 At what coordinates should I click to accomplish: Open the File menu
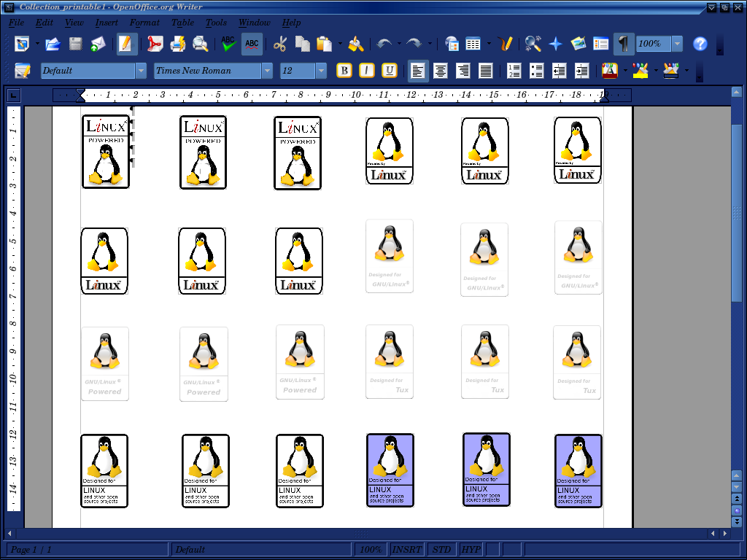[x=16, y=23]
